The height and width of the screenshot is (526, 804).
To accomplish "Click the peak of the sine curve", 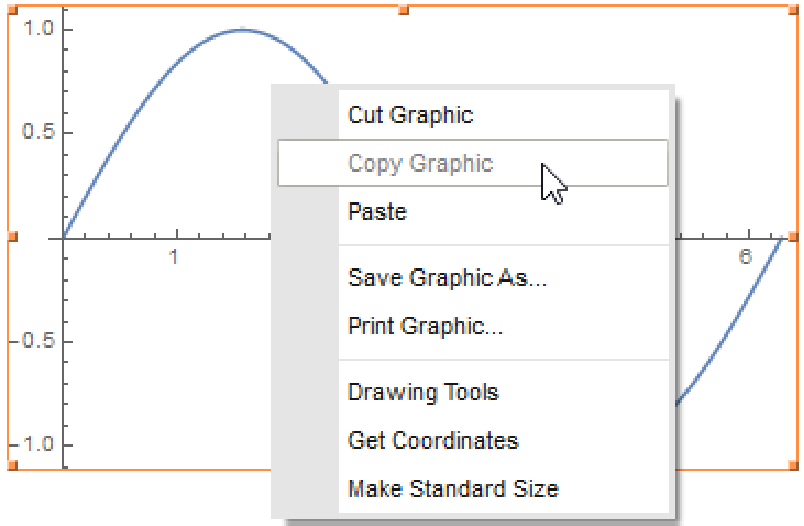I will coord(243,30).
